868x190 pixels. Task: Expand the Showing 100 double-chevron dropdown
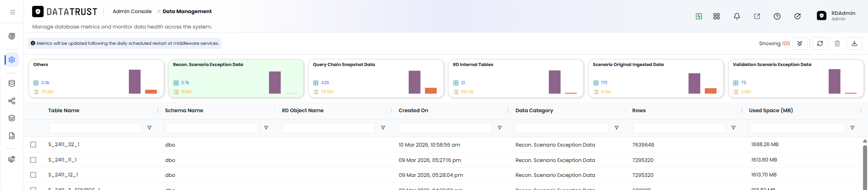pyautogui.click(x=800, y=43)
